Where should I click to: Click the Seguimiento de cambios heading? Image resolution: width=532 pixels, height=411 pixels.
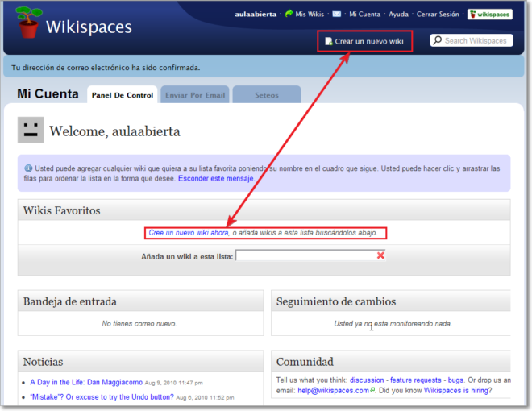(336, 301)
